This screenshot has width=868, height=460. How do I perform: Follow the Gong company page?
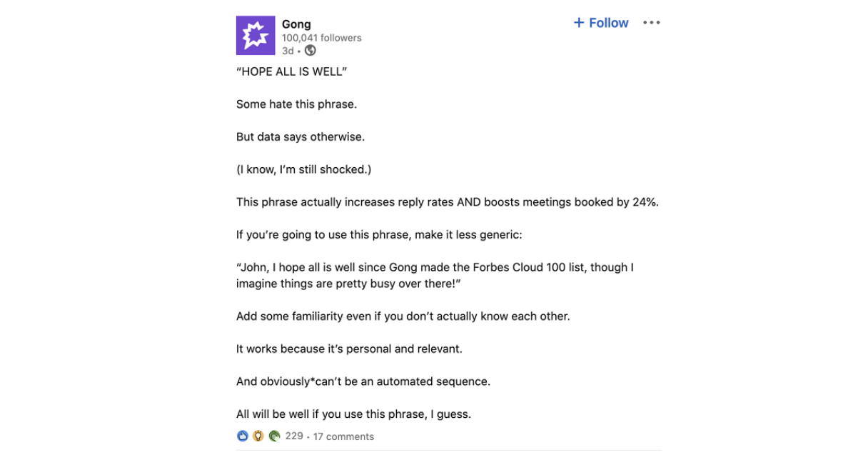pos(601,23)
